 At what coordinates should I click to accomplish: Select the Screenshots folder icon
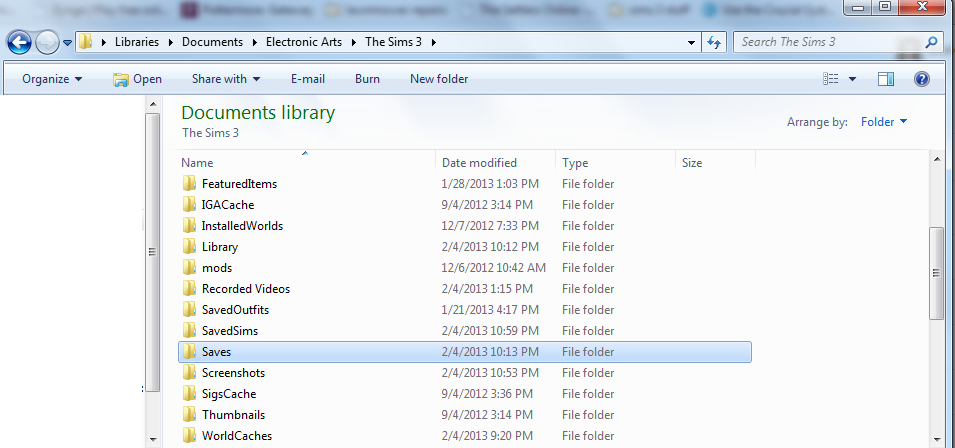coord(189,373)
